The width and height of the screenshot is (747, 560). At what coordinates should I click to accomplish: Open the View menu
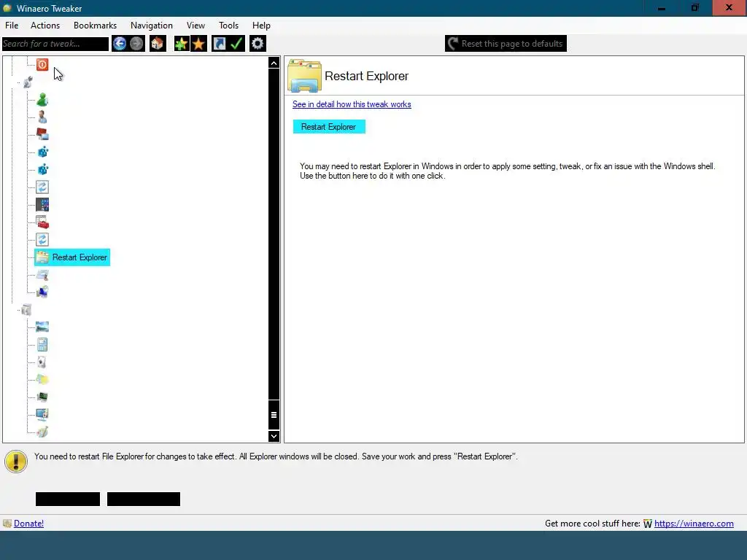[196, 26]
